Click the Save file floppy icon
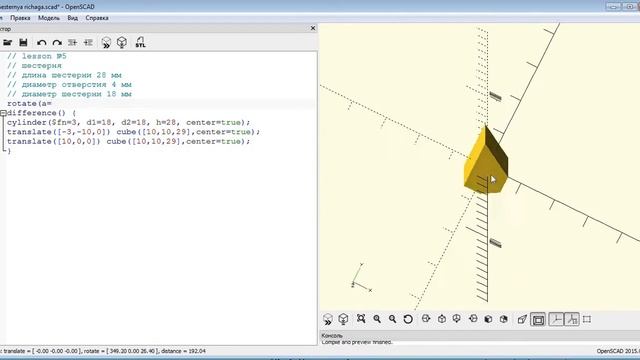The height and width of the screenshot is (360, 640). click(x=23, y=42)
